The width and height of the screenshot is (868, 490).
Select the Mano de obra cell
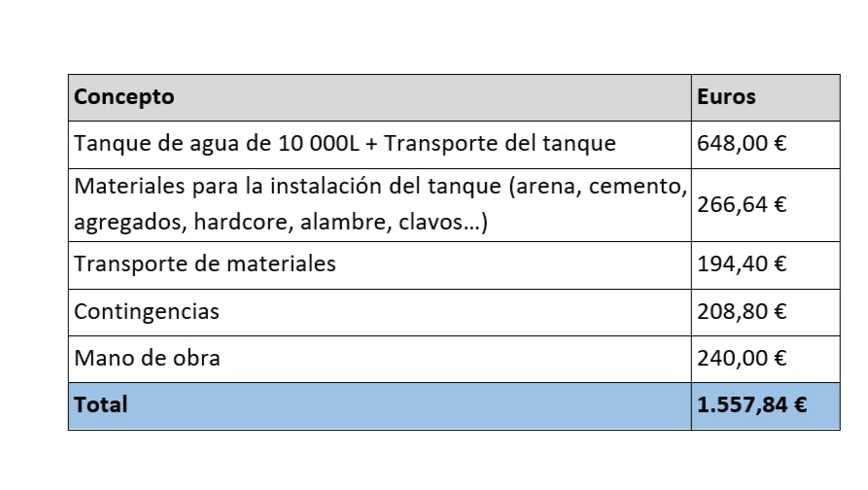coord(380,359)
